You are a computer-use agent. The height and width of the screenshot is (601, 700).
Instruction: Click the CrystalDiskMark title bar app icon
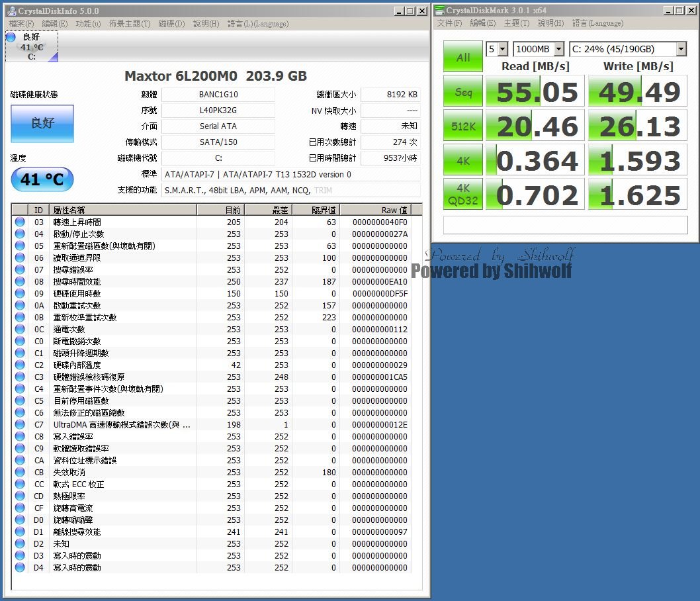[x=440, y=10]
